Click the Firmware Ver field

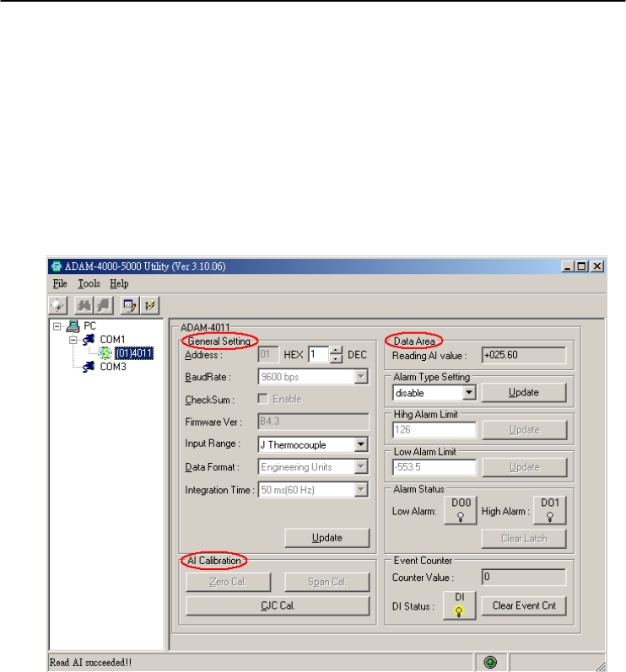pos(314,422)
